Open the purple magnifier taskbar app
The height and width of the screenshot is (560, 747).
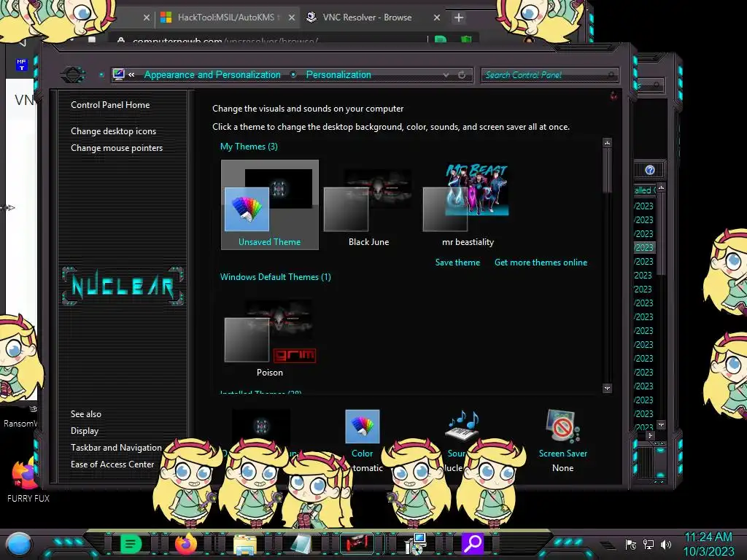pos(473,543)
